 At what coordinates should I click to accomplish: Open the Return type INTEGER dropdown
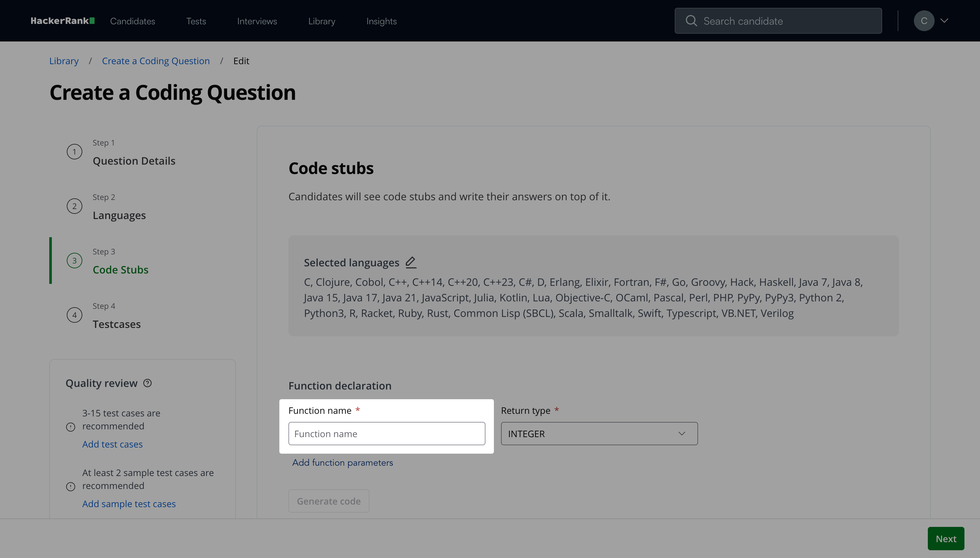click(599, 434)
